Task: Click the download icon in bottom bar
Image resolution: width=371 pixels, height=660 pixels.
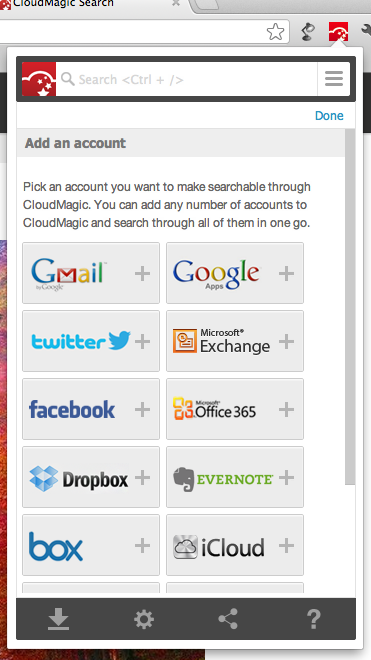Action: click(x=58, y=620)
